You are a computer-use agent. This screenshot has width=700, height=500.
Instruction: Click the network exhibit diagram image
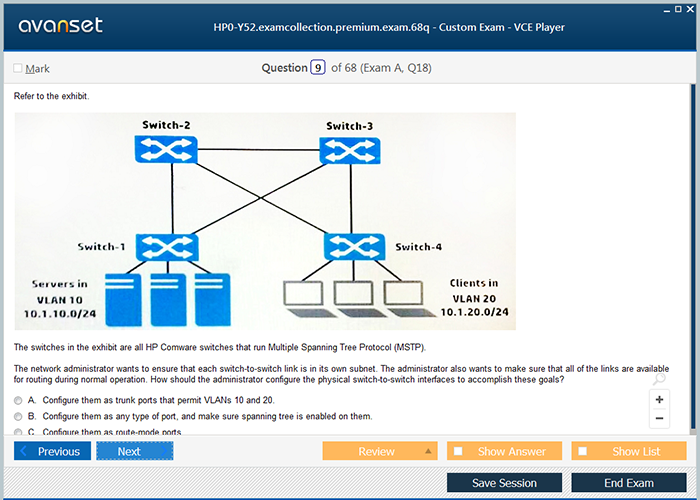point(265,220)
